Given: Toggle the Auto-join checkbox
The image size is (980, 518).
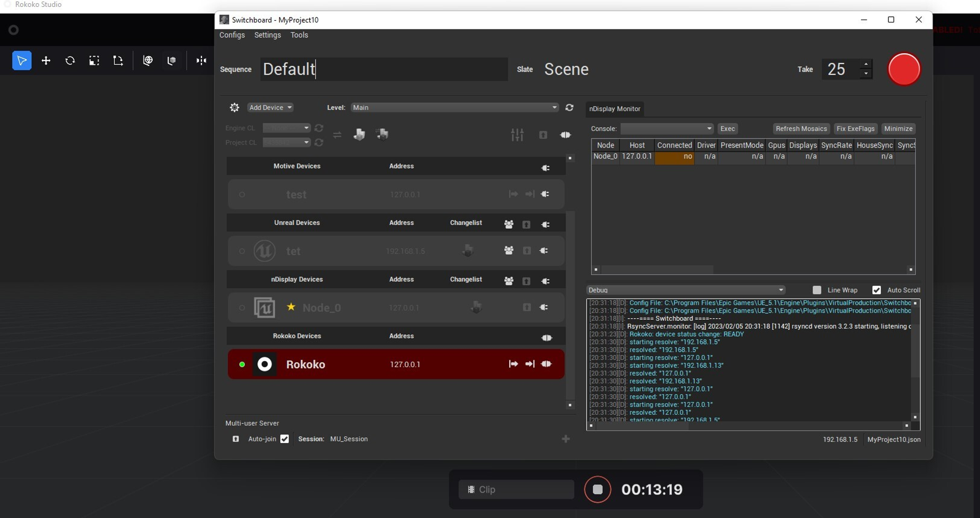Looking at the screenshot, I should tap(285, 439).
